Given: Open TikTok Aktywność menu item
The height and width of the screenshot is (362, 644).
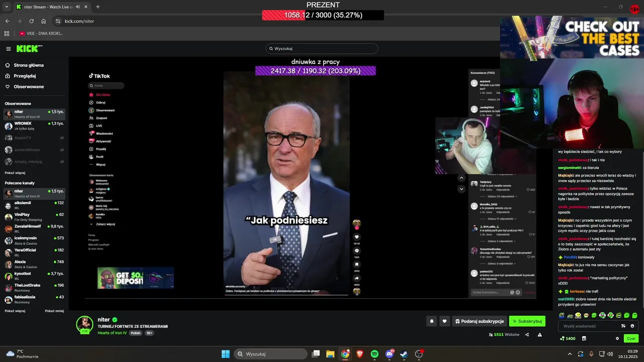Looking at the screenshot, I should click(x=100, y=141).
